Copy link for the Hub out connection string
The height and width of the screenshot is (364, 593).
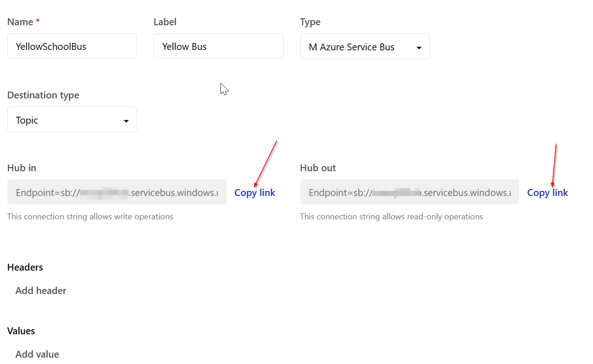click(547, 193)
